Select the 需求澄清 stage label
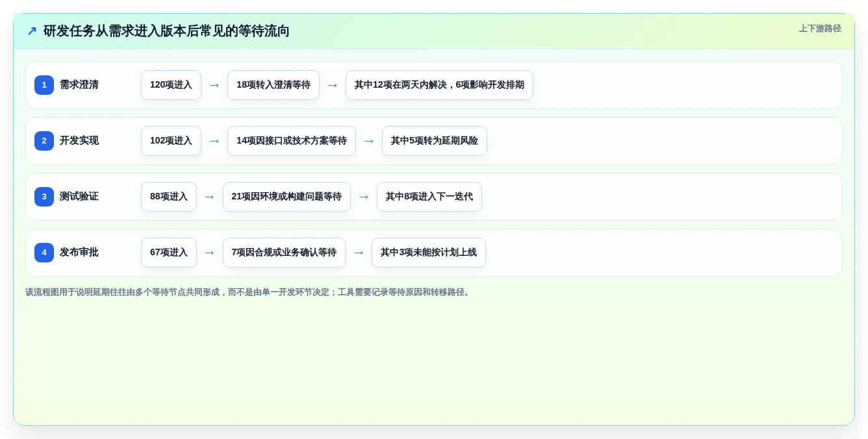This screenshot has width=868, height=439. [x=79, y=85]
